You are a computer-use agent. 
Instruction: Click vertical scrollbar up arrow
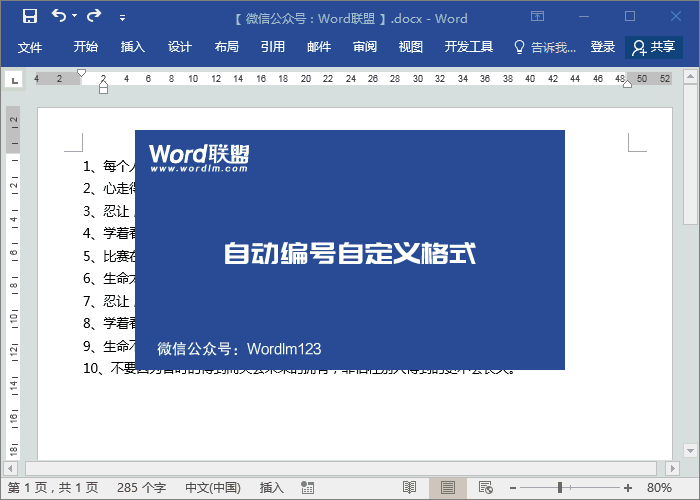coord(690,76)
